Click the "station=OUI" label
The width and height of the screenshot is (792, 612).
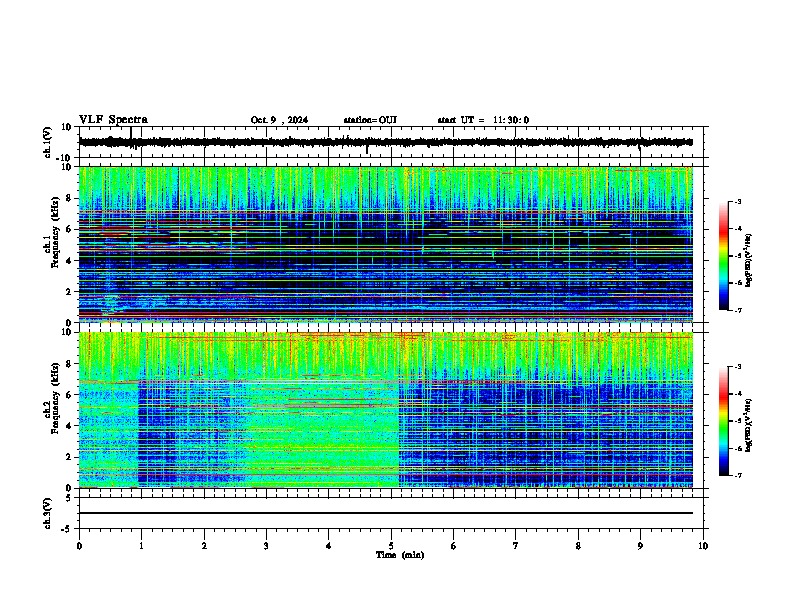[370, 120]
